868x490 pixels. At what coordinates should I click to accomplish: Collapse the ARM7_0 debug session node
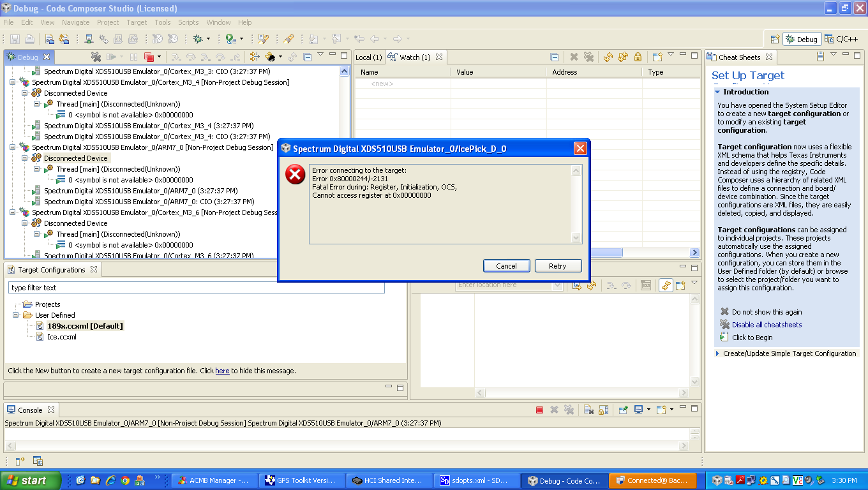[13, 147]
